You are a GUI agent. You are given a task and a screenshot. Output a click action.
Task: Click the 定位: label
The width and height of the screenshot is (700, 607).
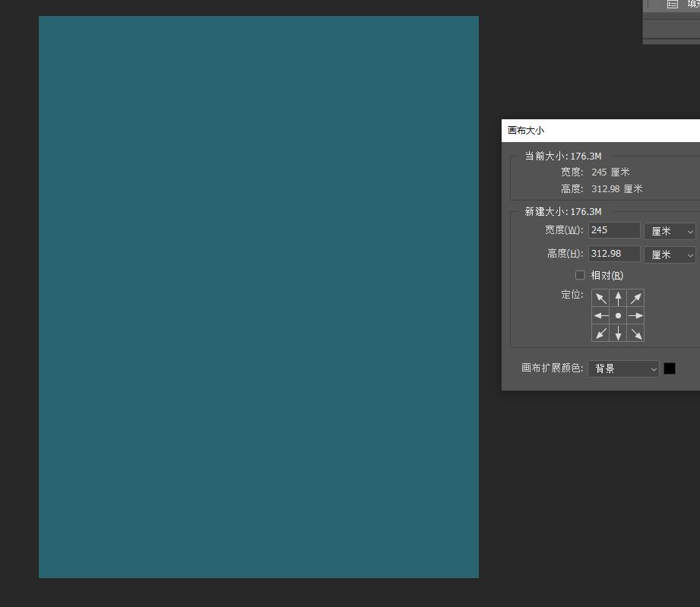pyautogui.click(x=572, y=295)
